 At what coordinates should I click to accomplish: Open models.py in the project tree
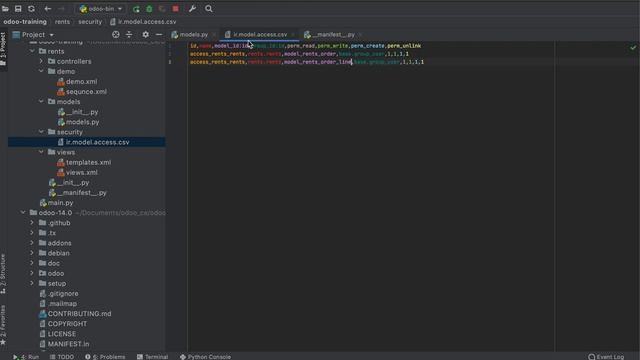82,122
